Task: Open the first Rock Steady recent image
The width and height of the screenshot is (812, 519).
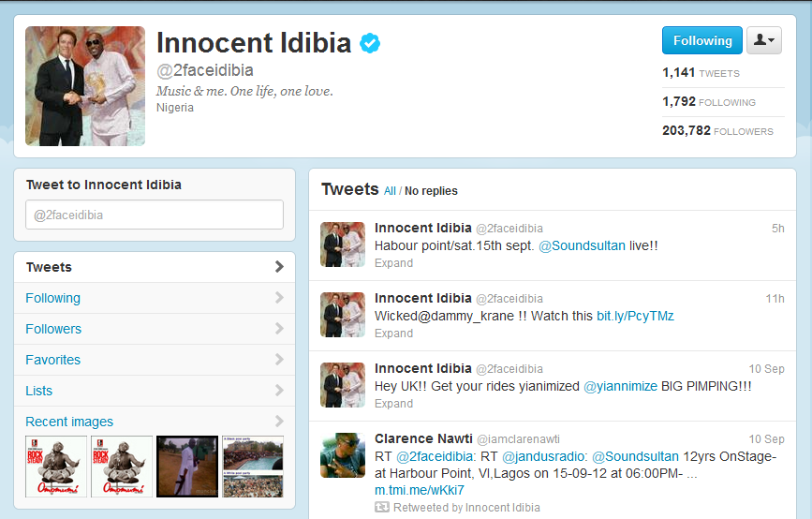Action: (x=56, y=467)
